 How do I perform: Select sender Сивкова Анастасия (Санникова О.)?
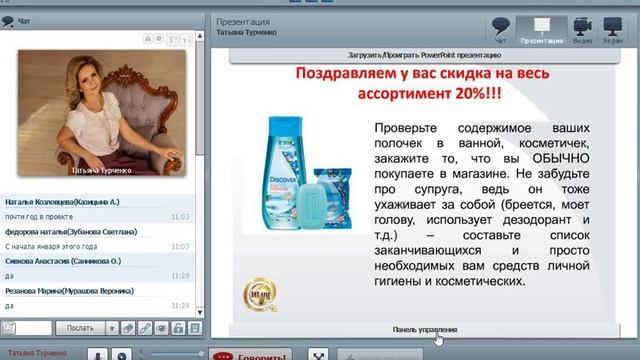click(x=63, y=261)
